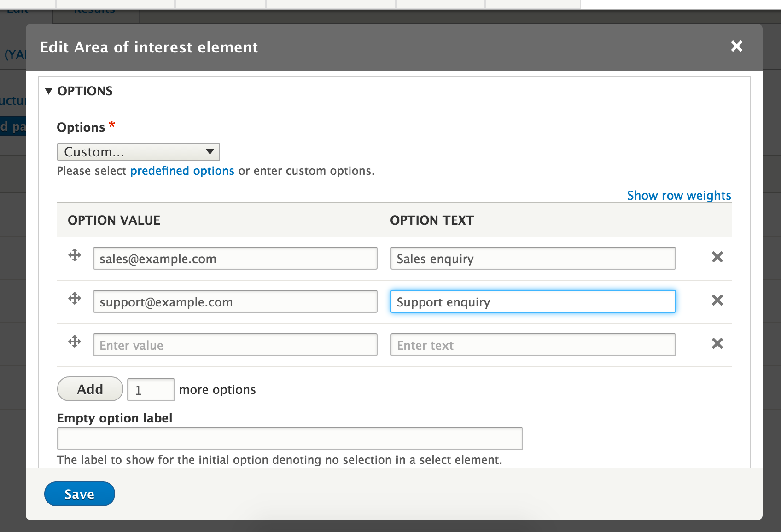Click the Support enquiry text field
Screen dimensions: 781x532
coord(533,301)
